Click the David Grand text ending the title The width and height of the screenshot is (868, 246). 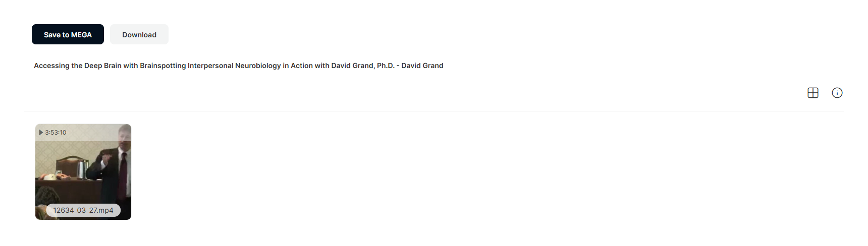pos(422,66)
